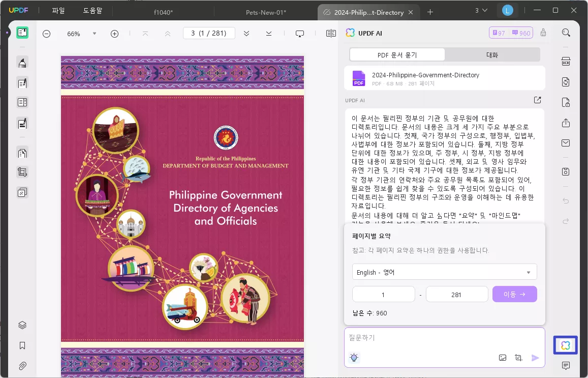Open the zoom level dropdown arrow

point(95,34)
